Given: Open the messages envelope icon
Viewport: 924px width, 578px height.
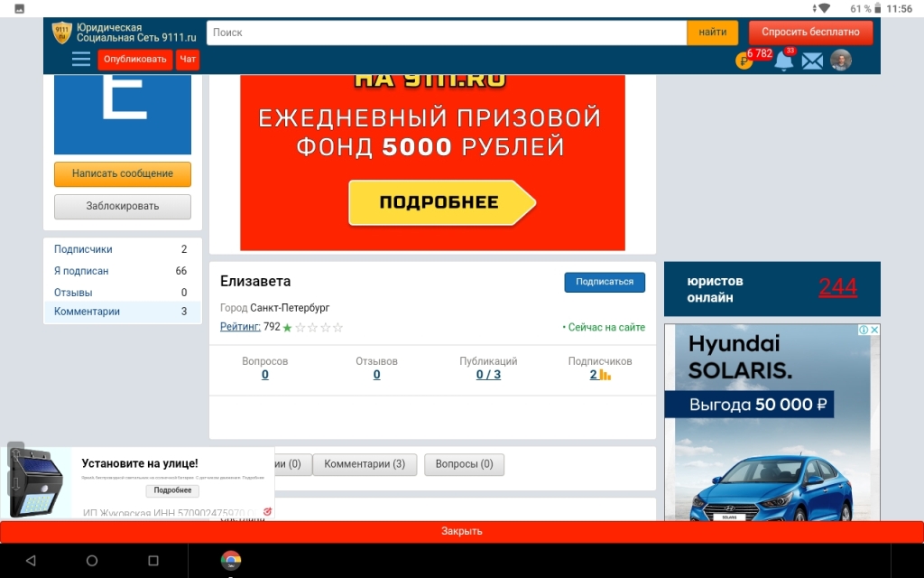Looking at the screenshot, I should [812, 61].
